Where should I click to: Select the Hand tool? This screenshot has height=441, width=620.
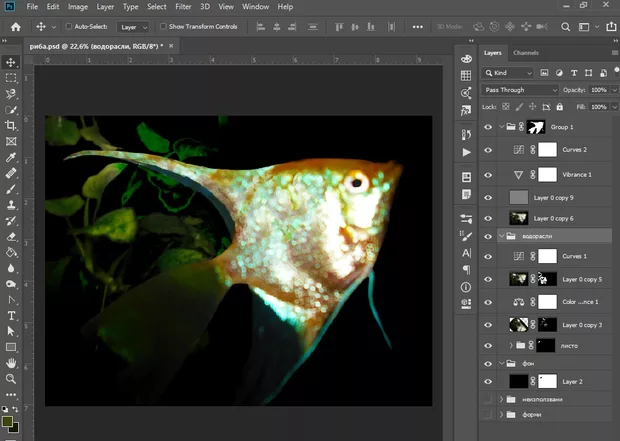tap(11, 362)
